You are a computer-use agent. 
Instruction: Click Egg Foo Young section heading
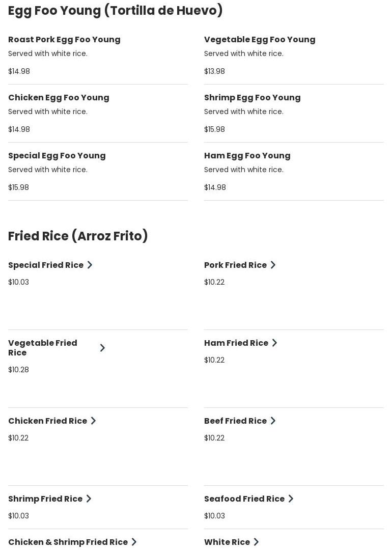(116, 11)
